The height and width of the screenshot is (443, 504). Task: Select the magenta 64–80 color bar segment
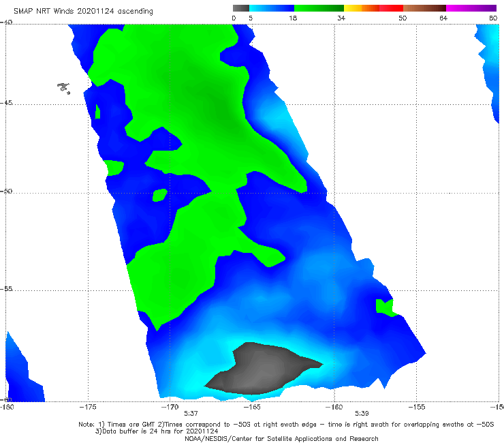(x=471, y=8)
